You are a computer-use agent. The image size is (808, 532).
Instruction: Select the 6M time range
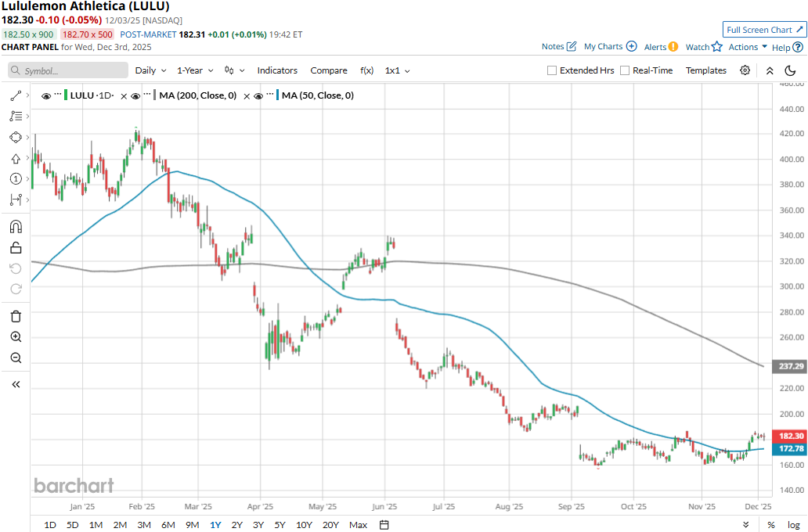168,525
